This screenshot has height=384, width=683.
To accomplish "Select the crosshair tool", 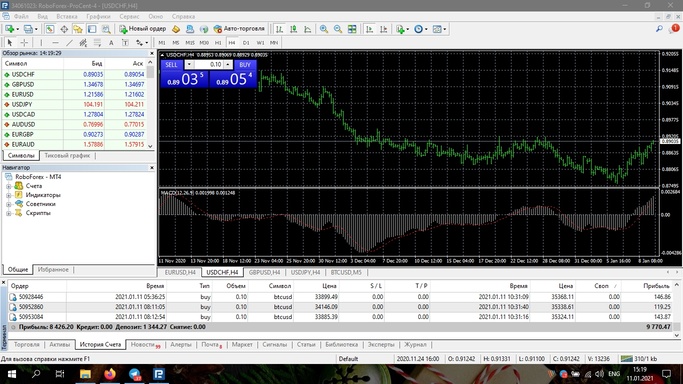I will (24, 43).
